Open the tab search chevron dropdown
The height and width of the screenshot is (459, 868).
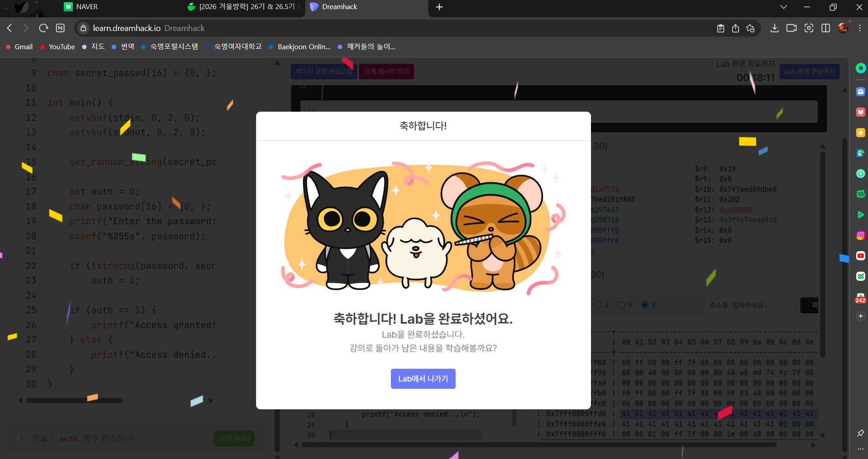[783, 7]
